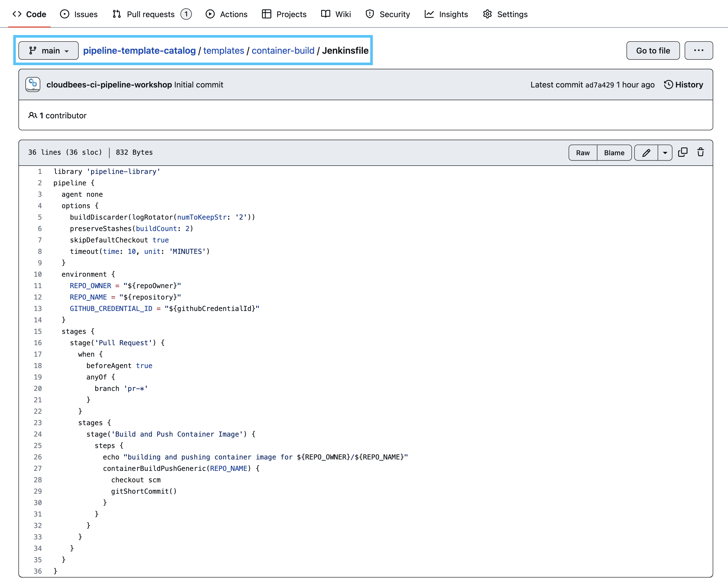This screenshot has height=583, width=728.
Task: View the Insights tab
Action: [446, 14]
